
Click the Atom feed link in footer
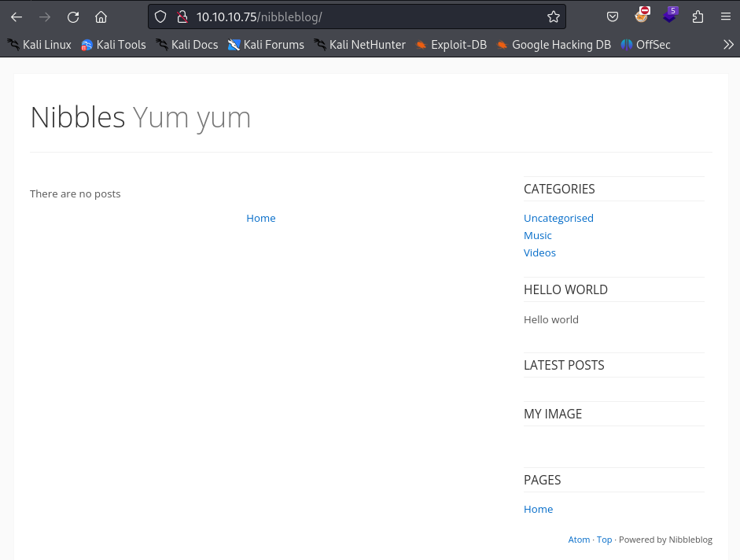coord(579,540)
